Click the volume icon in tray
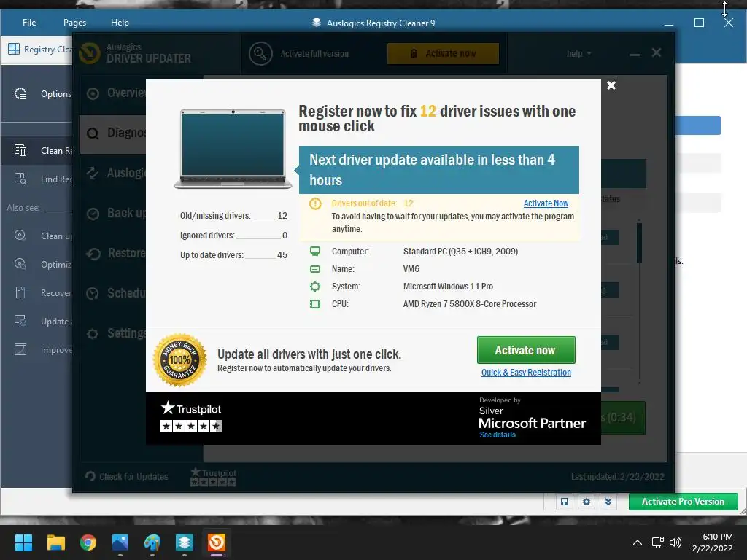This screenshot has height=560, width=747. click(675, 542)
